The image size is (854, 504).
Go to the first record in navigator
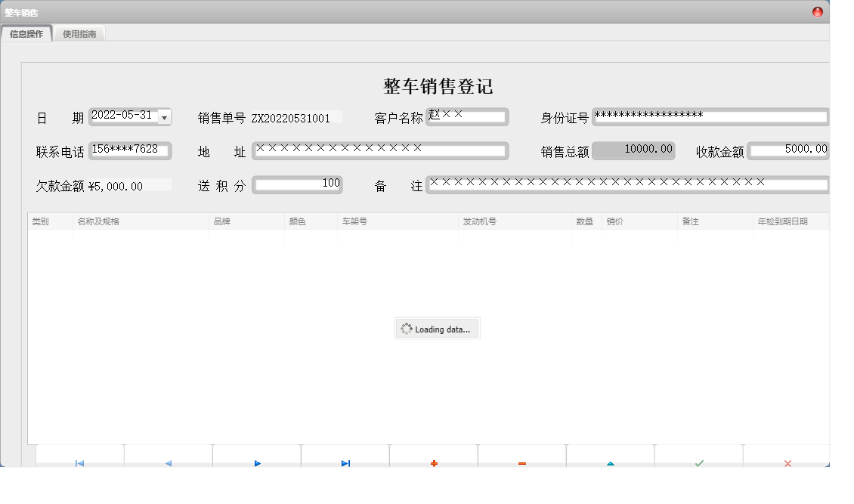[79, 462]
